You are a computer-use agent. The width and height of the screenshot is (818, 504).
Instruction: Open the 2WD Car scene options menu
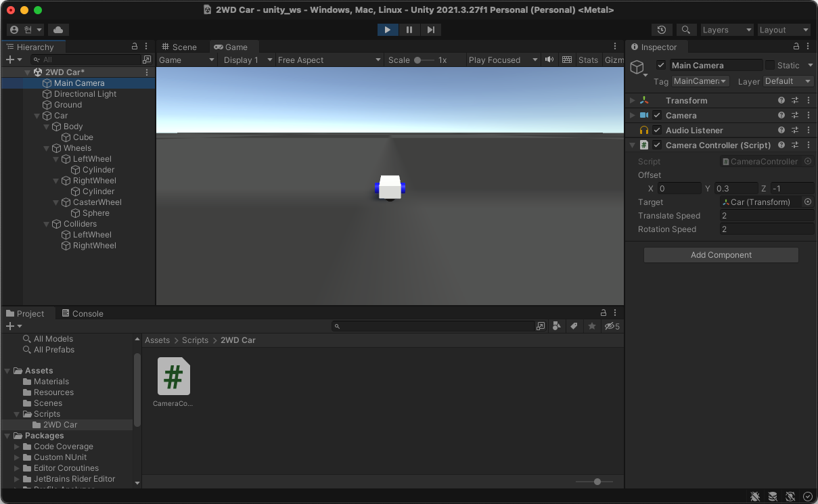point(147,72)
